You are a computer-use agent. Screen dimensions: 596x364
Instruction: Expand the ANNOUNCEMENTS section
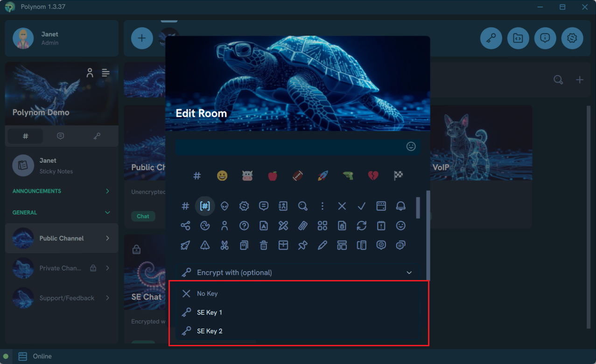(x=106, y=191)
